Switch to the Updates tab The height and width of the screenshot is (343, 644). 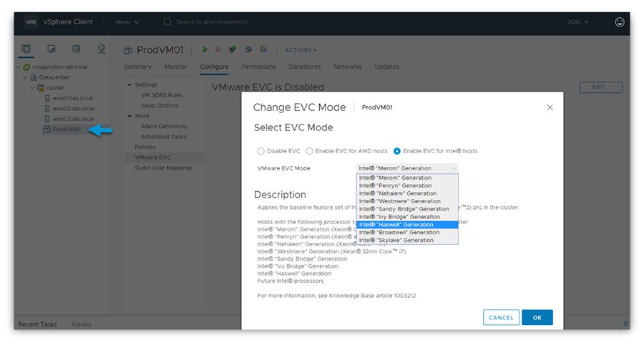pos(387,67)
